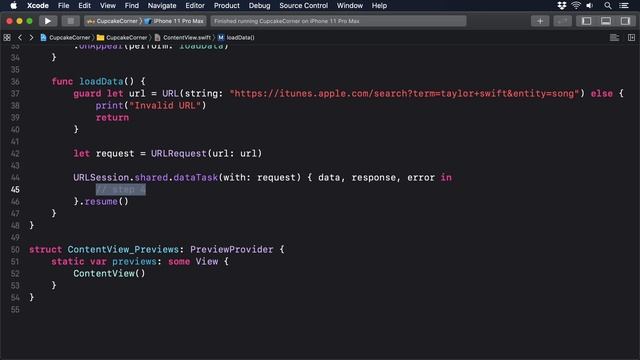Click the Wi-Fi status icon
Screen dimensions: 640x360
pyautogui.click(x=576, y=6)
